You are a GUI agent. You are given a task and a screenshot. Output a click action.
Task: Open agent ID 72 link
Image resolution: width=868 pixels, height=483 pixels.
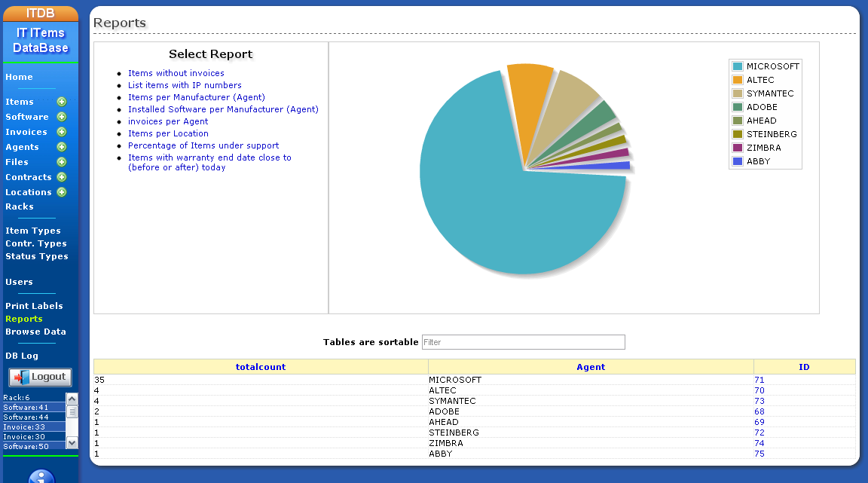coord(759,433)
